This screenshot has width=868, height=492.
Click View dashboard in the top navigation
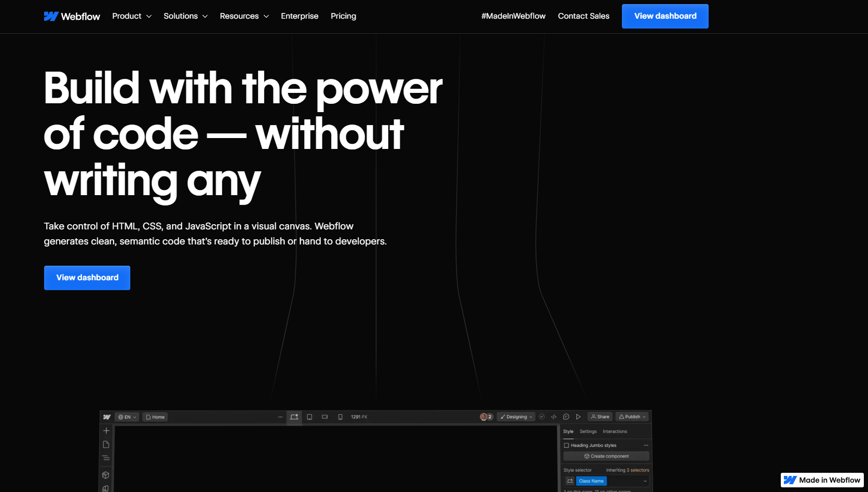(x=665, y=16)
